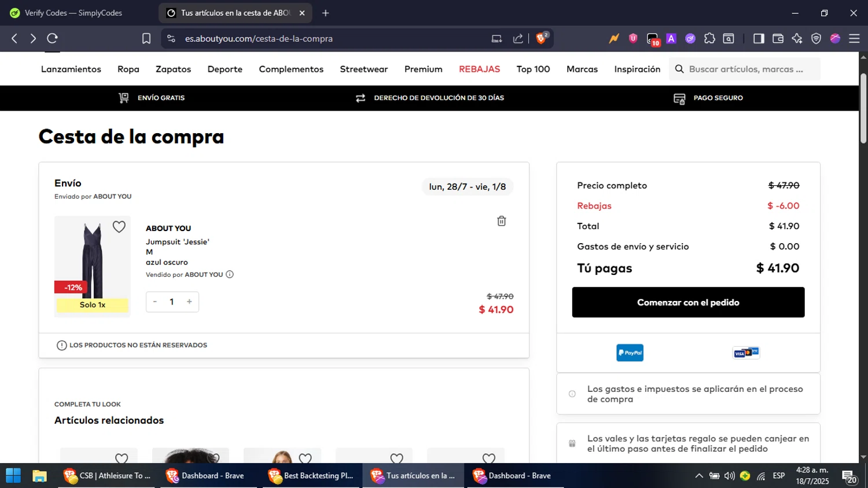Click delivery date lun, 28/7 - vie, 1/8
This screenshot has height=488, width=868.
468,187
